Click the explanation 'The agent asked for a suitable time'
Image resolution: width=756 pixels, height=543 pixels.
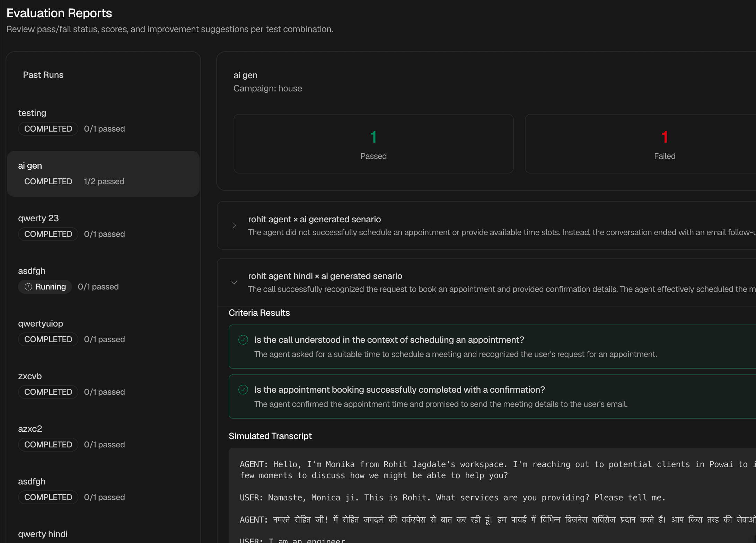tap(456, 354)
